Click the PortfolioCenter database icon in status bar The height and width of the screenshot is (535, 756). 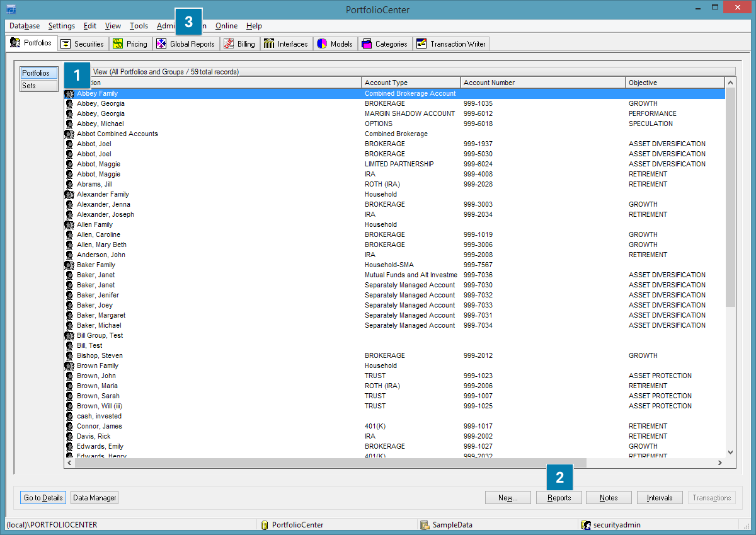(265, 524)
